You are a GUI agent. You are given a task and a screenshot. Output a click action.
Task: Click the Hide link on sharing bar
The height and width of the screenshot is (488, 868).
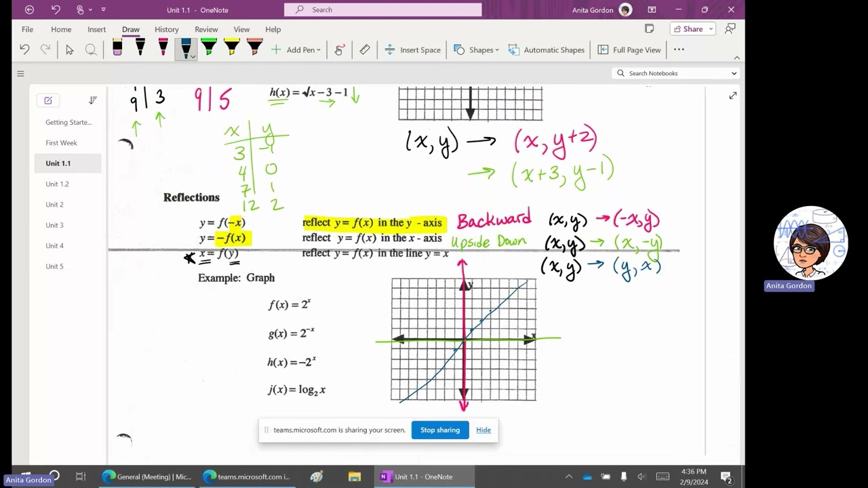(x=484, y=430)
